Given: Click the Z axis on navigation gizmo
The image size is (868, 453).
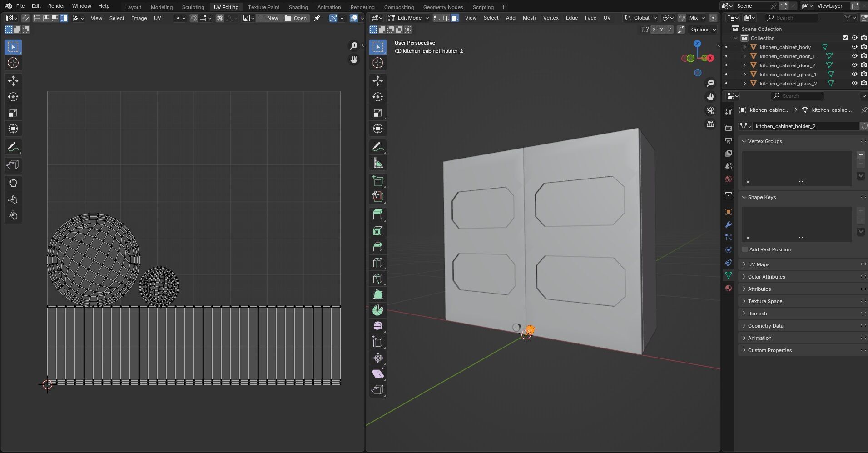Looking at the screenshot, I should click(697, 44).
